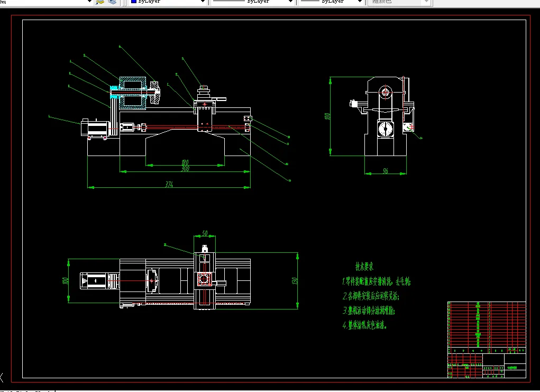Viewport: 540px width, 392px height.
Task: Click the yellow layer stack icon
Action: (x=100, y=2)
